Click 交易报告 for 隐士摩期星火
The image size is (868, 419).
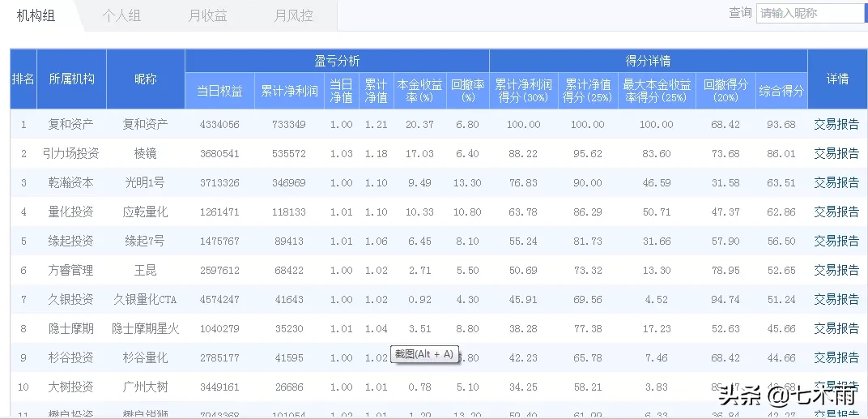coord(836,328)
